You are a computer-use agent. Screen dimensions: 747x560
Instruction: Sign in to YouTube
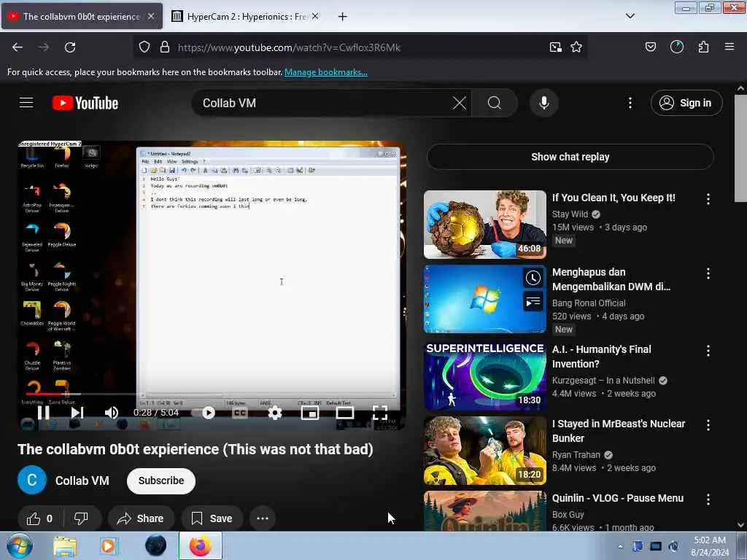pos(686,103)
